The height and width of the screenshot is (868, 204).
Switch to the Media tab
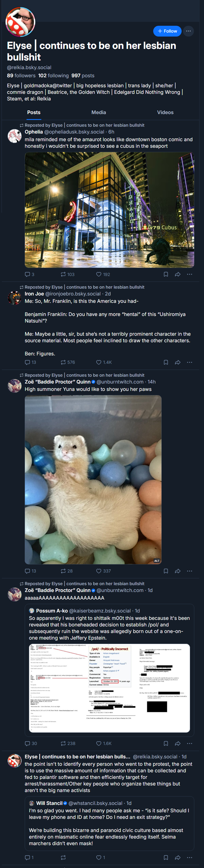click(99, 112)
